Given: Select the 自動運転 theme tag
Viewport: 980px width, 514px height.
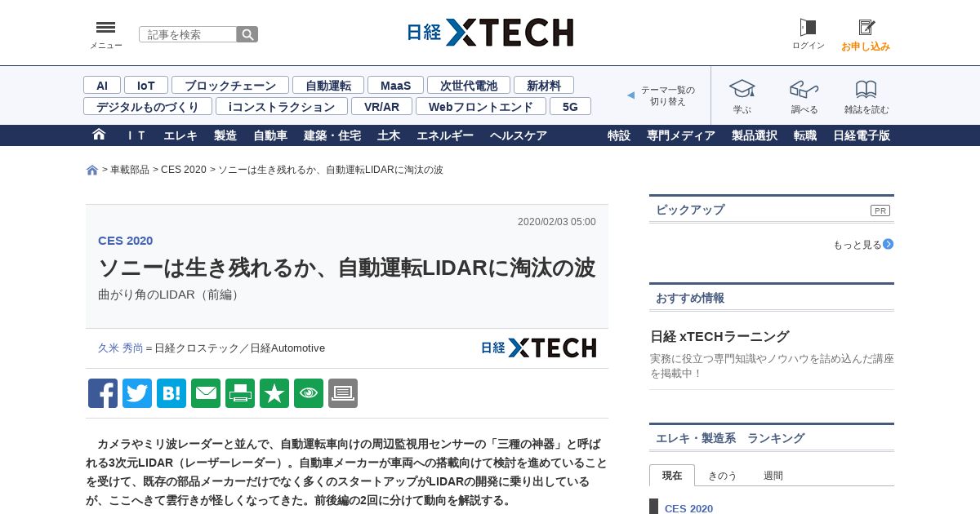Looking at the screenshot, I should click(328, 85).
